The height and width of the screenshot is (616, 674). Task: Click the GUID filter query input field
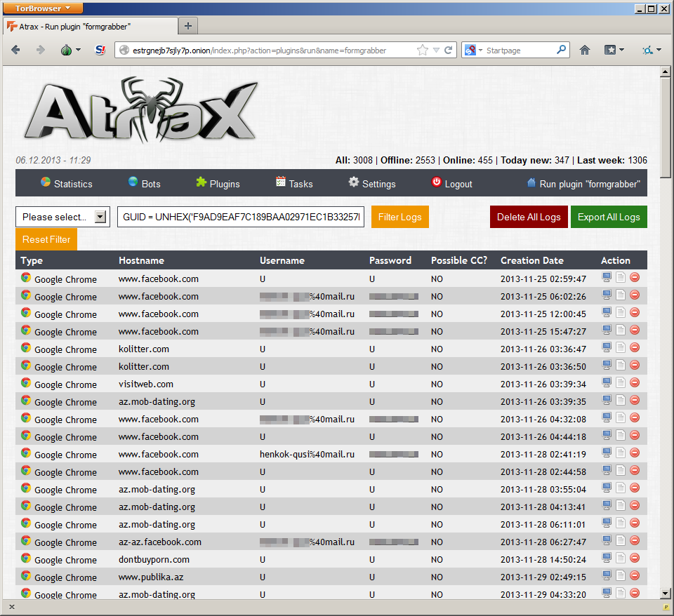[x=241, y=217]
